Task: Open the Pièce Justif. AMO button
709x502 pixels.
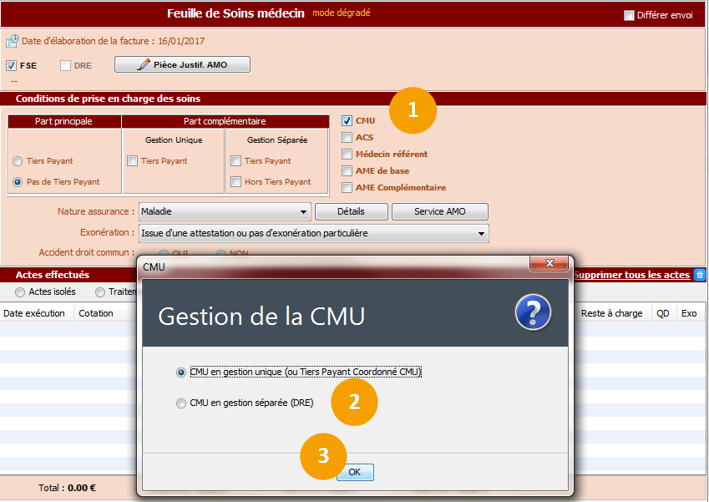Action: point(182,65)
